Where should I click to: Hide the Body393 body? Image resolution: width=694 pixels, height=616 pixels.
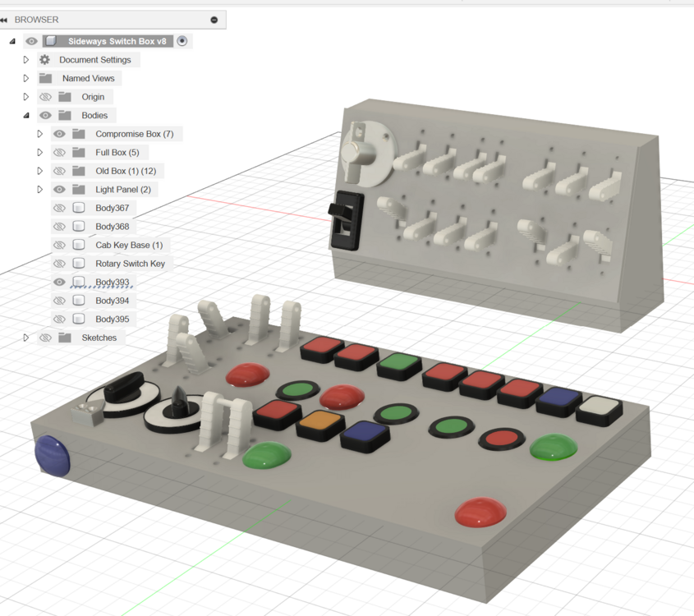(x=59, y=283)
